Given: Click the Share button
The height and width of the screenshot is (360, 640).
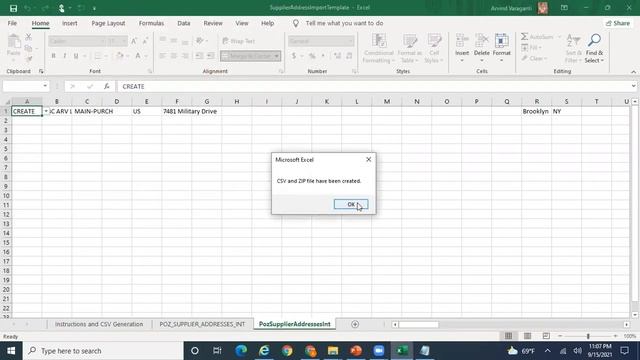Looking at the screenshot, I should pyautogui.click(x=618, y=23).
